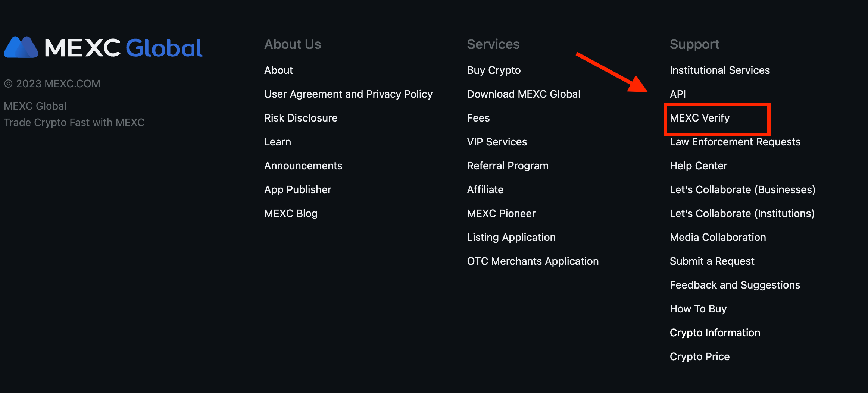This screenshot has width=868, height=393.
Task: Go to Institutional Services
Action: [719, 70]
